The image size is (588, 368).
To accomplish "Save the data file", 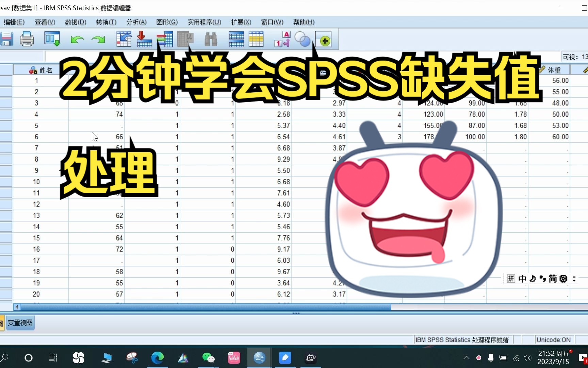I will pyautogui.click(x=6, y=39).
